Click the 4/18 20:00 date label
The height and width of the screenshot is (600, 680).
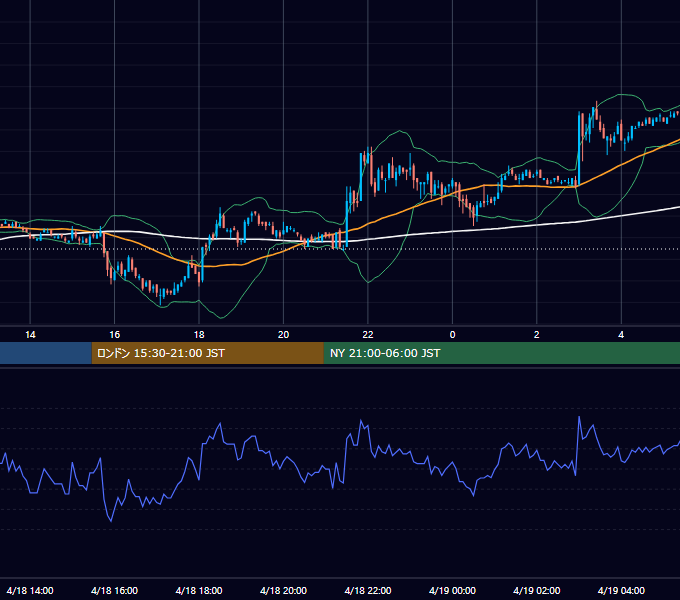[283, 590]
